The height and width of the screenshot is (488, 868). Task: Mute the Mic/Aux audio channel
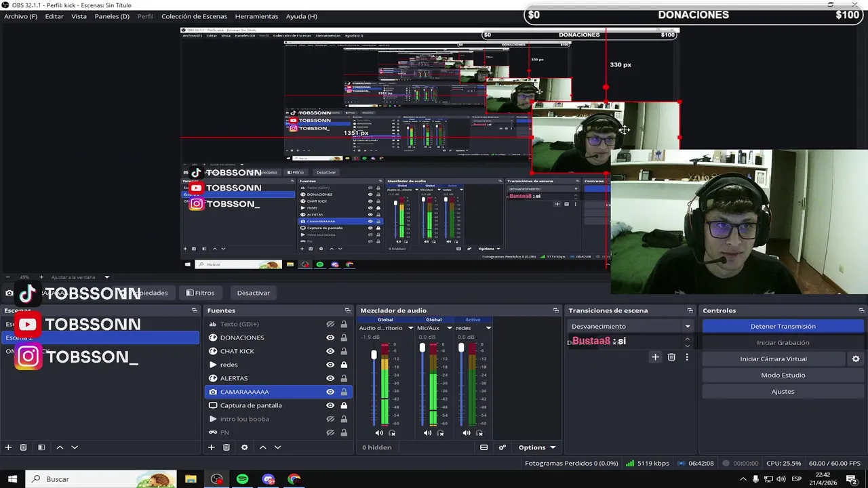[x=427, y=433]
